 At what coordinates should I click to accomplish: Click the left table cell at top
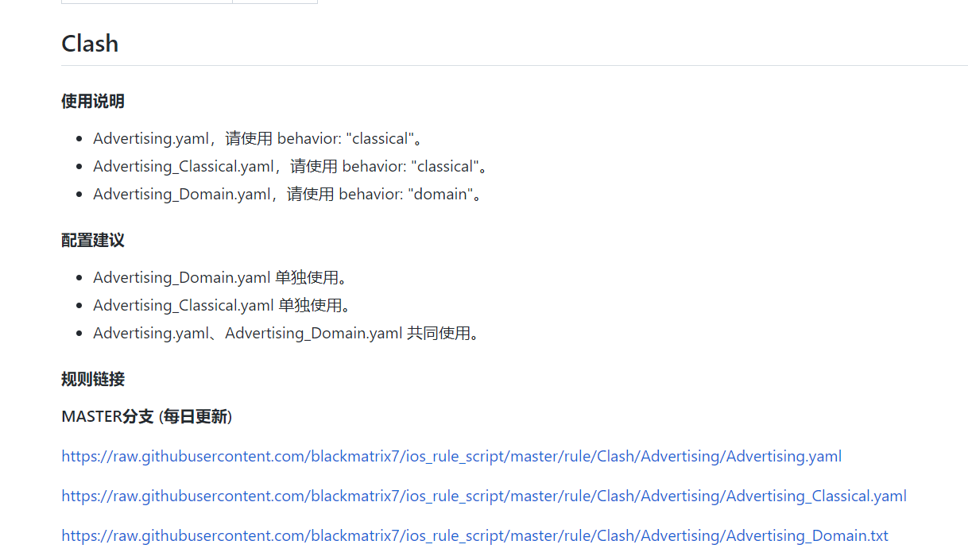[x=145, y=2]
